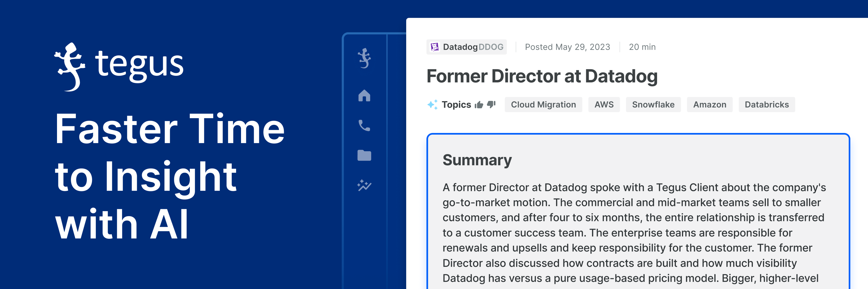Click the summary paragraph text

(634, 233)
